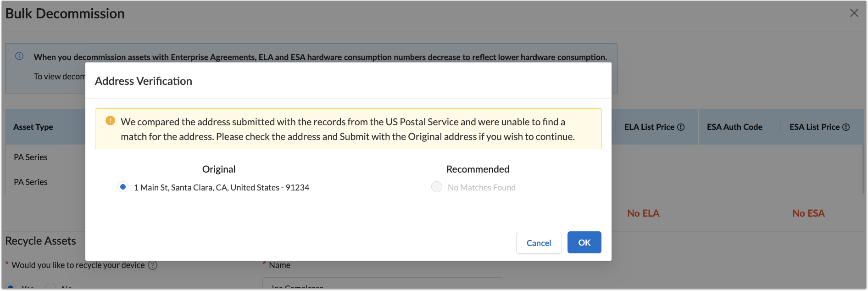Confirm address with the OK button
This screenshot has height=291, width=868.
click(x=584, y=242)
